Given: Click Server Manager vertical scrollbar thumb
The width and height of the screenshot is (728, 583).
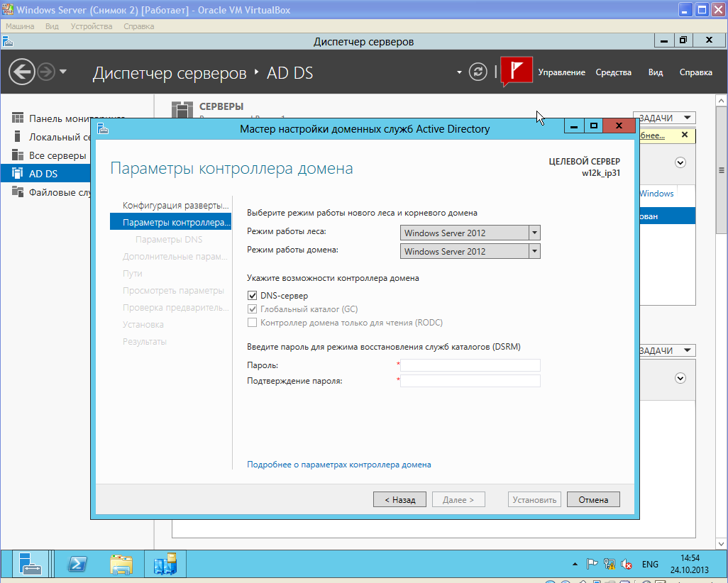Looking at the screenshot, I should [x=721, y=170].
